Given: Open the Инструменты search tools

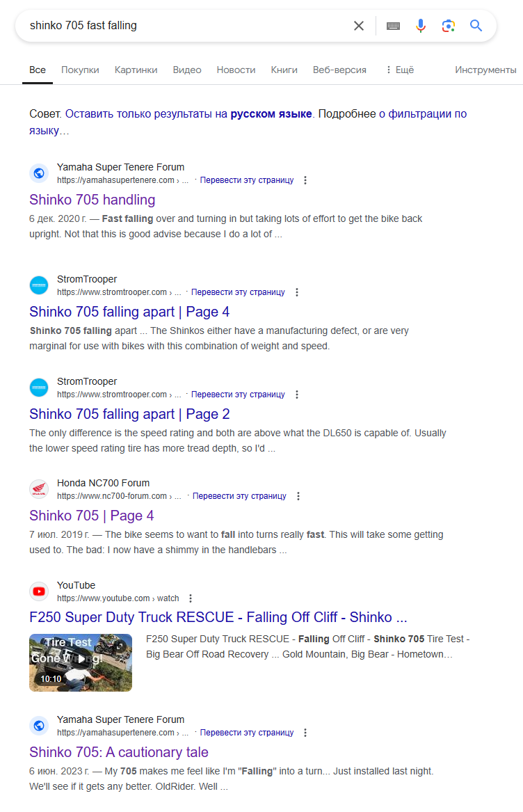Looking at the screenshot, I should pos(485,70).
